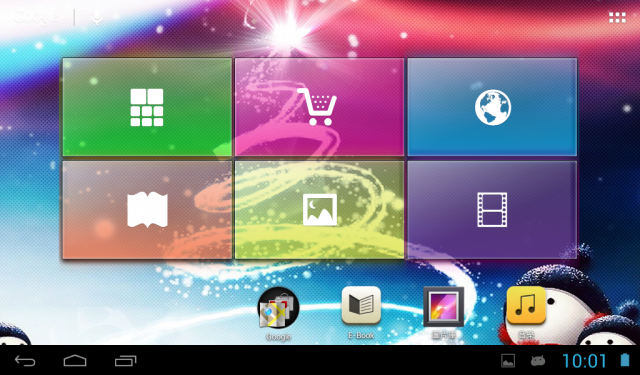Screen dimensions: 640x375
Task: Tap the Google search box
Action: pyautogui.click(x=37, y=17)
